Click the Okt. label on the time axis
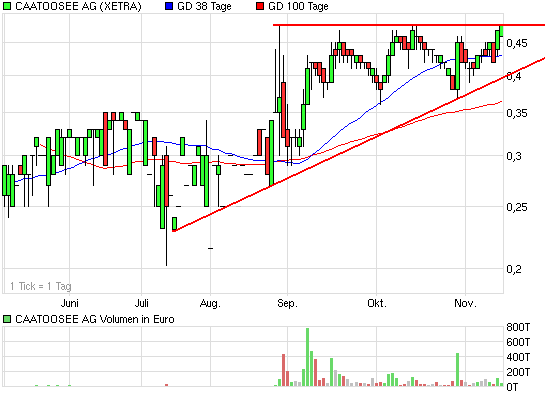 377,304
